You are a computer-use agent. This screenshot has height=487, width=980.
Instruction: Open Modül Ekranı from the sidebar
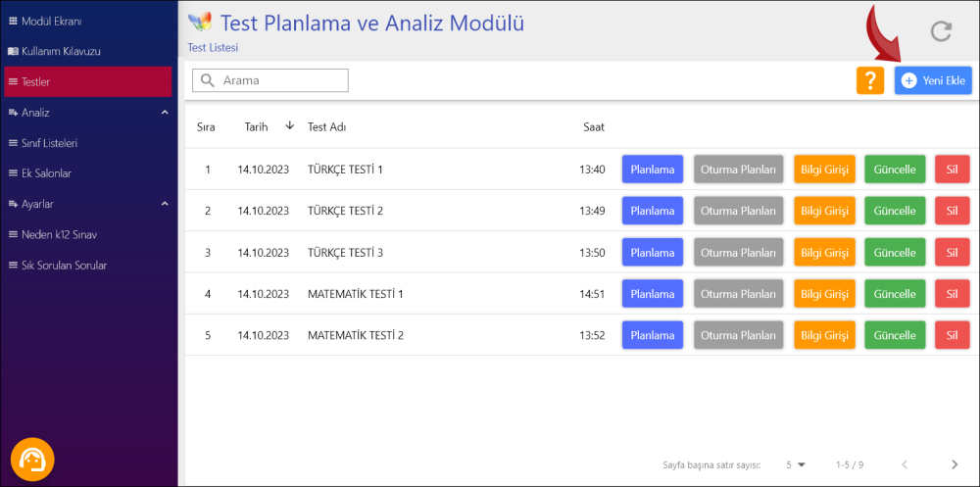click(x=51, y=21)
